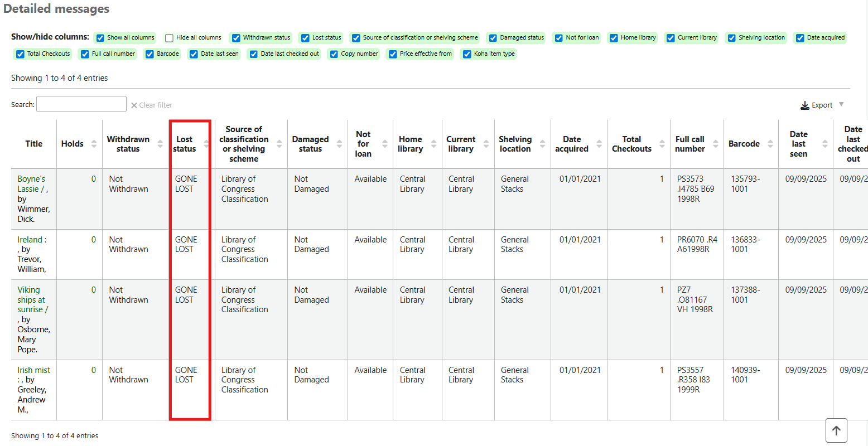Expand the Export dropdown arrow
The image size is (868, 446).
(x=841, y=105)
